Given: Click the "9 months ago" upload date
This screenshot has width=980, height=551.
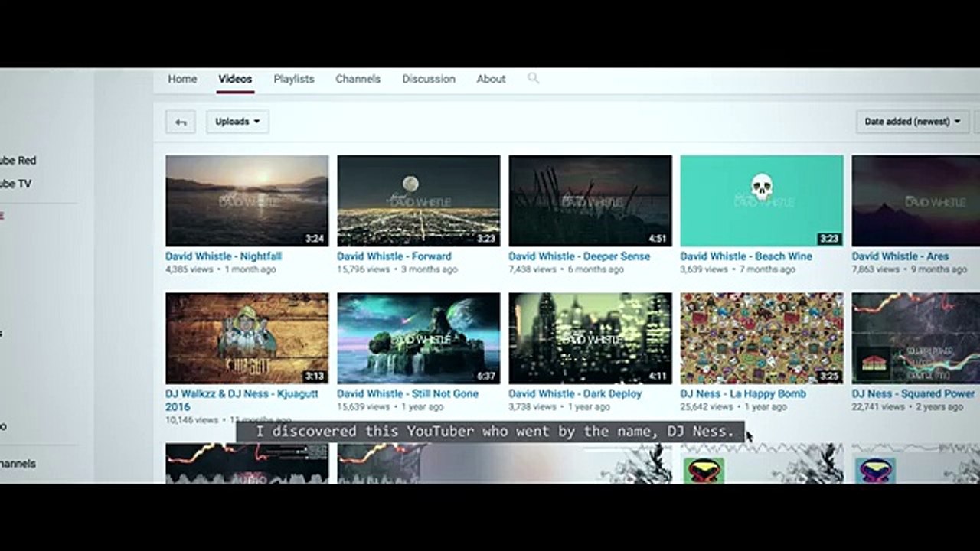Looking at the screenshot, I should click(939, 269).
